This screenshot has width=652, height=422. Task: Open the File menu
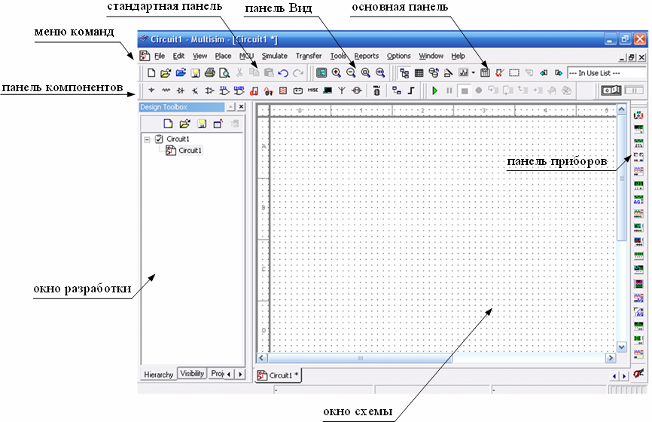tap(160, 56)
